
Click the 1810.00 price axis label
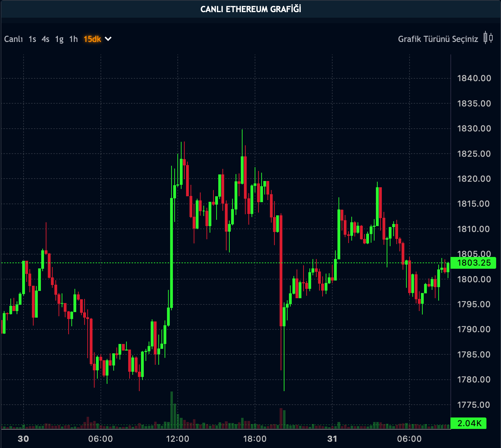(474, 229)
